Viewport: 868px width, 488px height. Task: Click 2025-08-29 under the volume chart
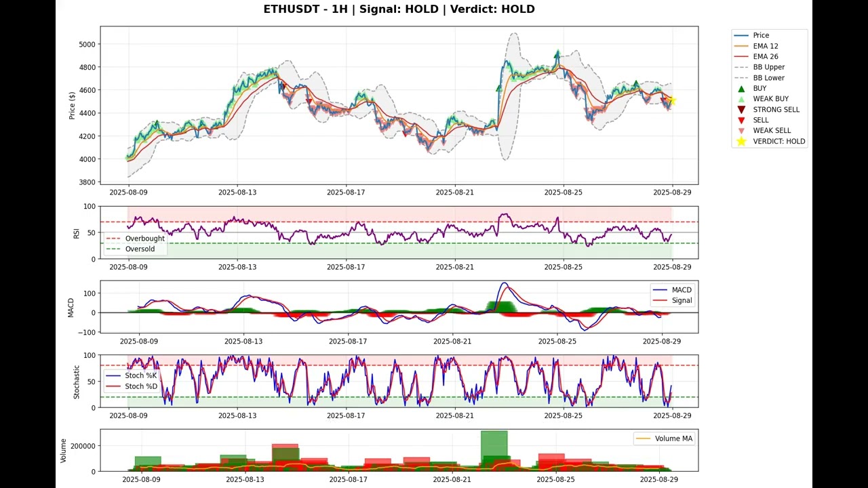tap(658, 479)
